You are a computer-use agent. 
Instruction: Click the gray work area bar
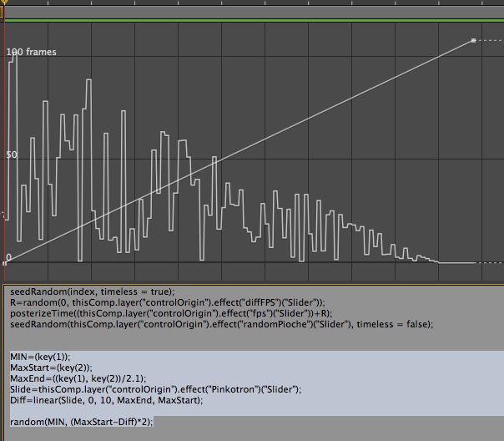tap(254, 13)
